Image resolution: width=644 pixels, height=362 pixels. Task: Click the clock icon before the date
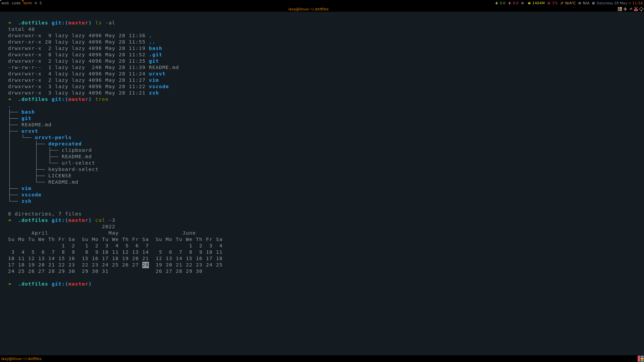point(593,3)
